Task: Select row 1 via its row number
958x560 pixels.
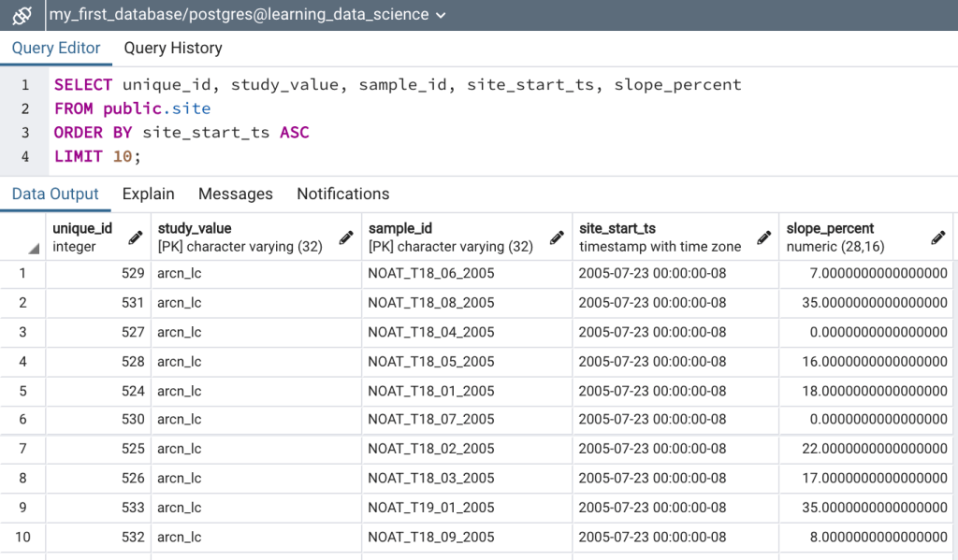Action: click(x=23, y=274)
